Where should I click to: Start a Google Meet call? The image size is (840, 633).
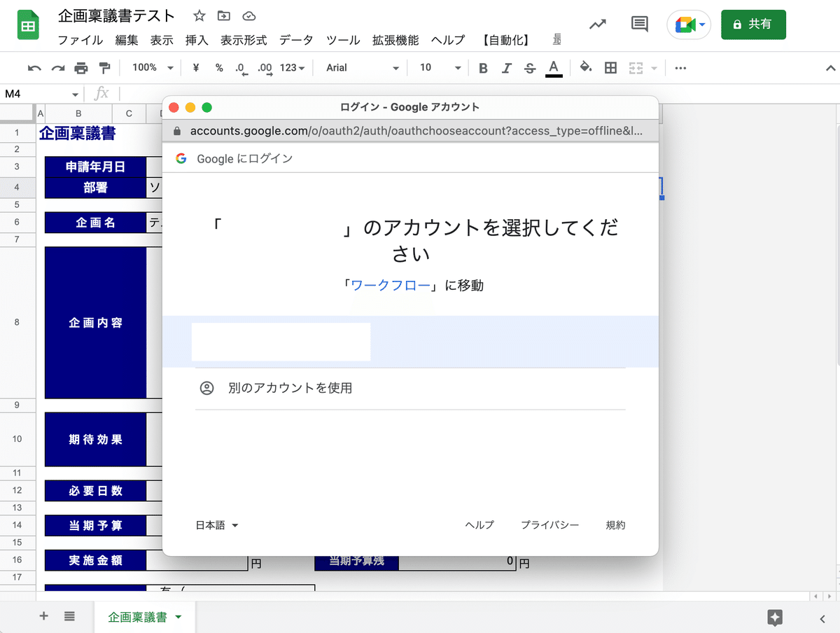tap(689, 25)
